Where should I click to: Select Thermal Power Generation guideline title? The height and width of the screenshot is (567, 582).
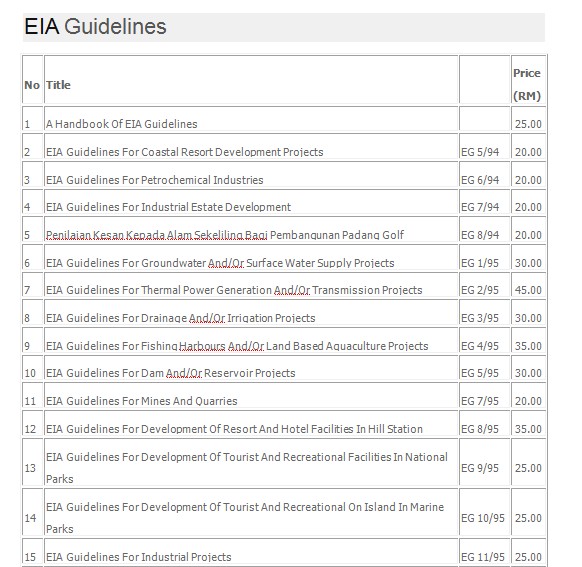(234, 290)
